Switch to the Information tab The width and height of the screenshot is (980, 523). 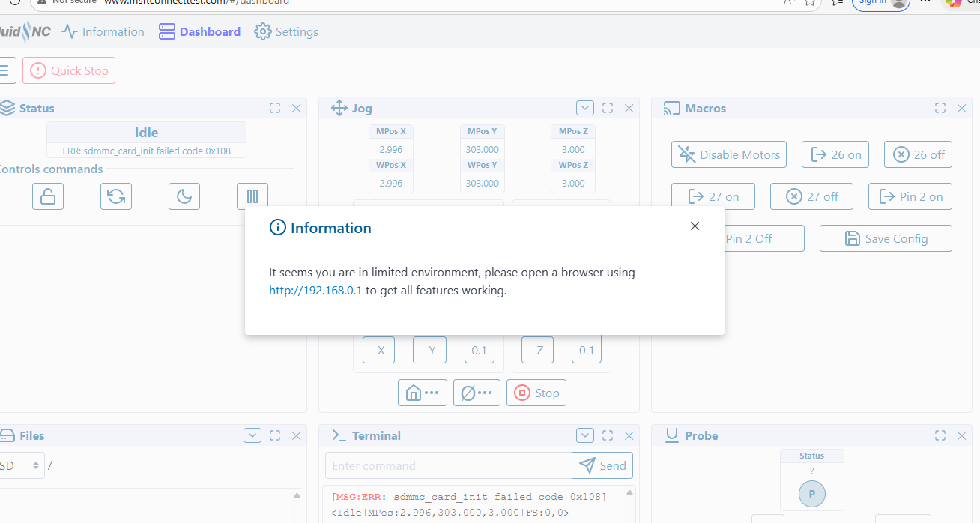pos(103,31)
